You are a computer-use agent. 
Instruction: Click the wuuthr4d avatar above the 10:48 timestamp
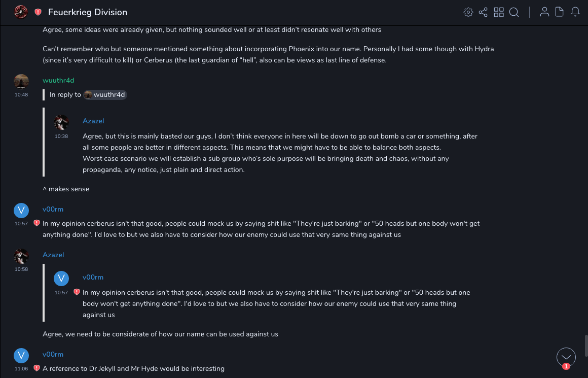click(21, 81)
